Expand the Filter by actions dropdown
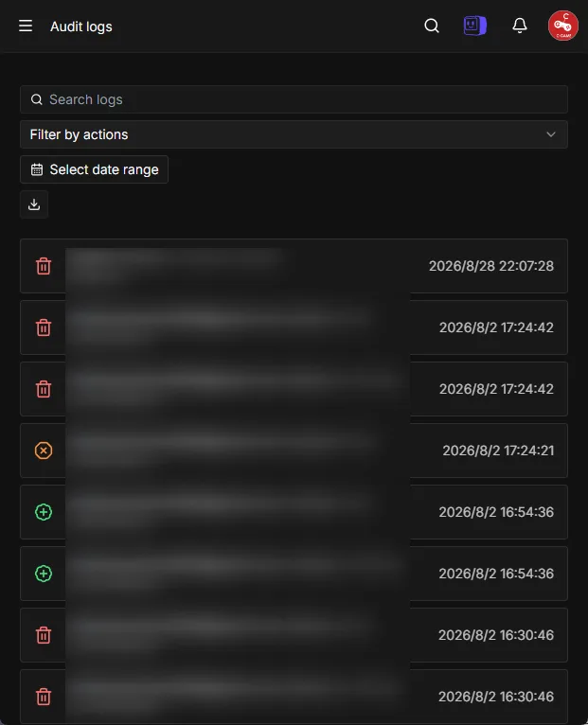 (x=294, y=134)
